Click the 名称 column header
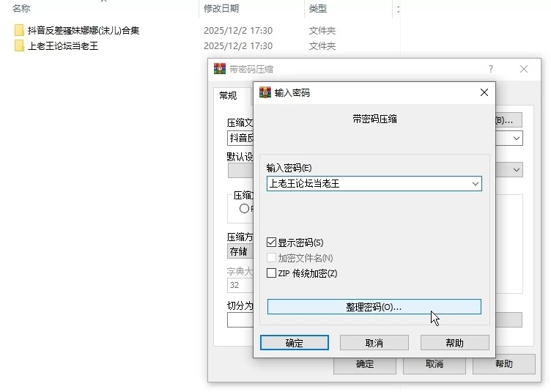 tap(22, 9)
